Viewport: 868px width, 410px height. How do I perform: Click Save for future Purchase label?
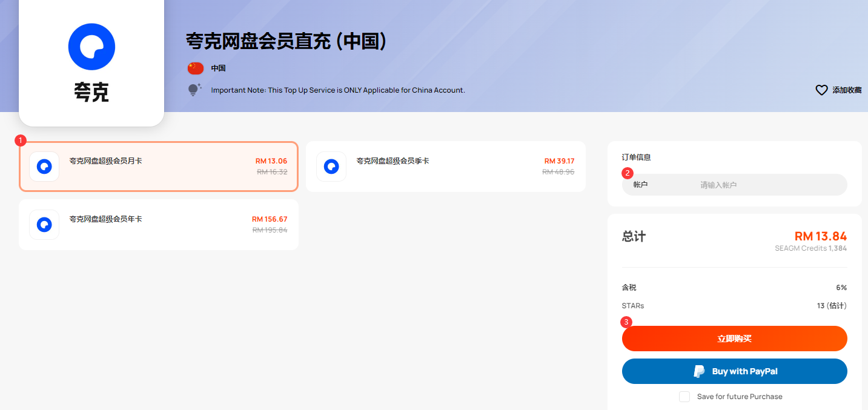[x=740, y=397]
